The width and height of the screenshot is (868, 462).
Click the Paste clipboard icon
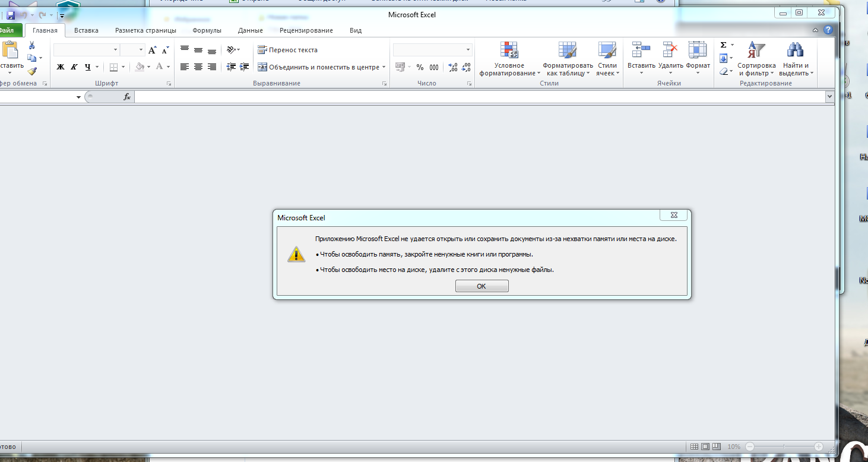tap(10, 50)
